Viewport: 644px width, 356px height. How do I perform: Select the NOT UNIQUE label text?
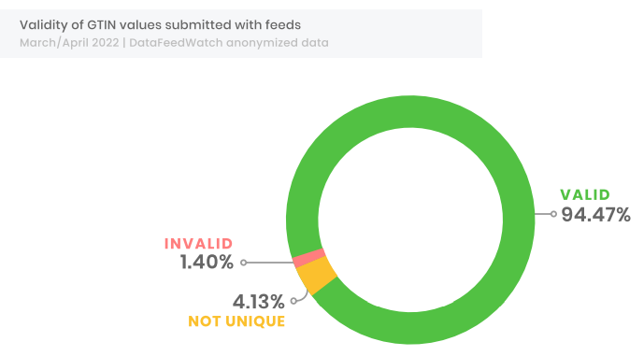tap(236, 321)
